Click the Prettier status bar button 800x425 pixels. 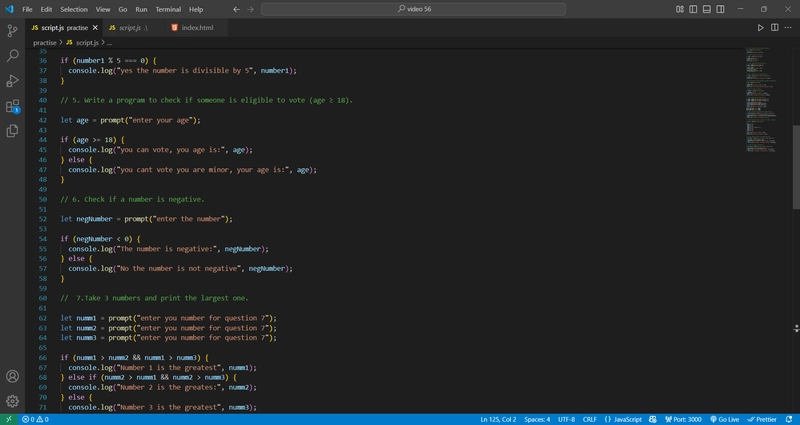point(762,419)
